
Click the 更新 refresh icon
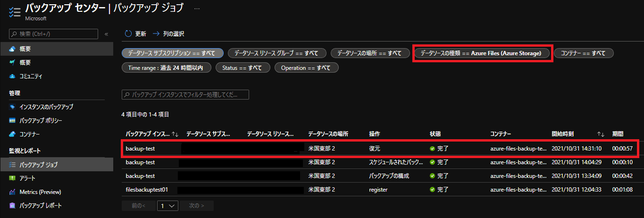pyautogui.click(x=128, y=34)
